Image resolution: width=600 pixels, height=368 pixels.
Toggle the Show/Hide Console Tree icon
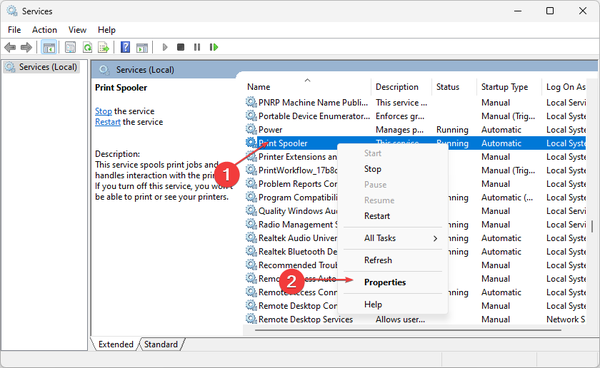click(x=49, y=47)
